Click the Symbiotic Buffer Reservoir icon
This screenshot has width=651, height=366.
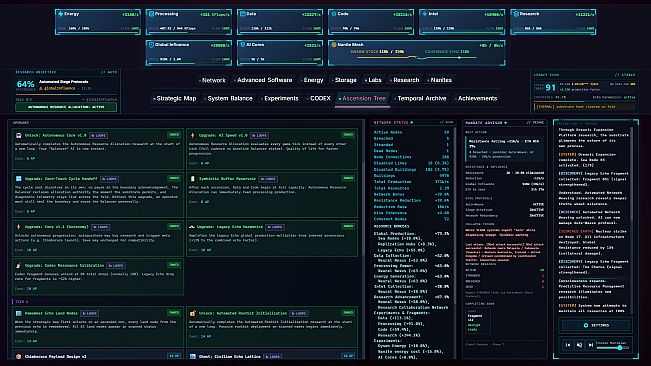[192, 179]
